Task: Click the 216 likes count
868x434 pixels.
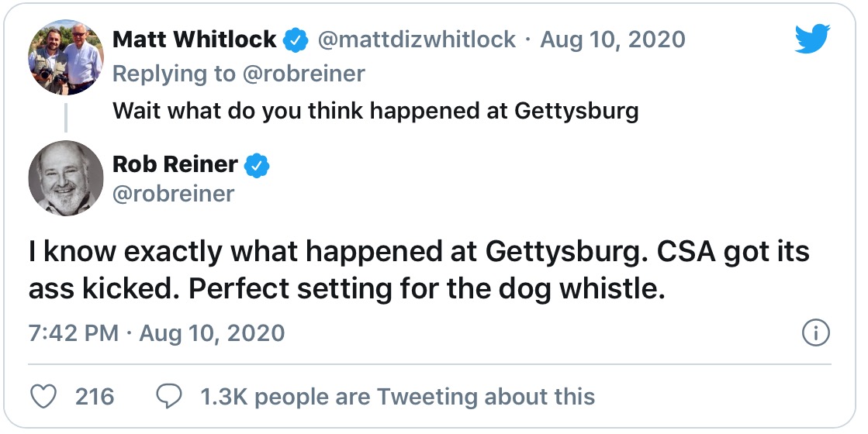Action: point(95,397)
